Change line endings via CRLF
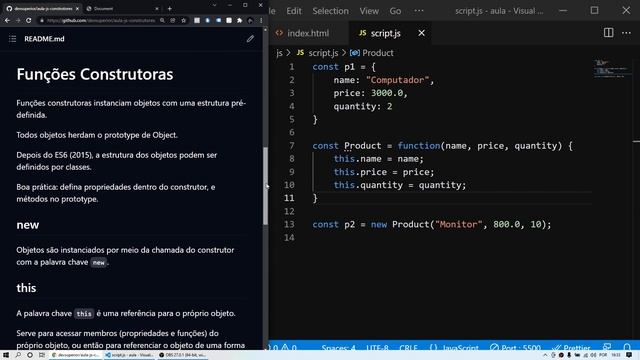640x360 pixels. (408, 348)
